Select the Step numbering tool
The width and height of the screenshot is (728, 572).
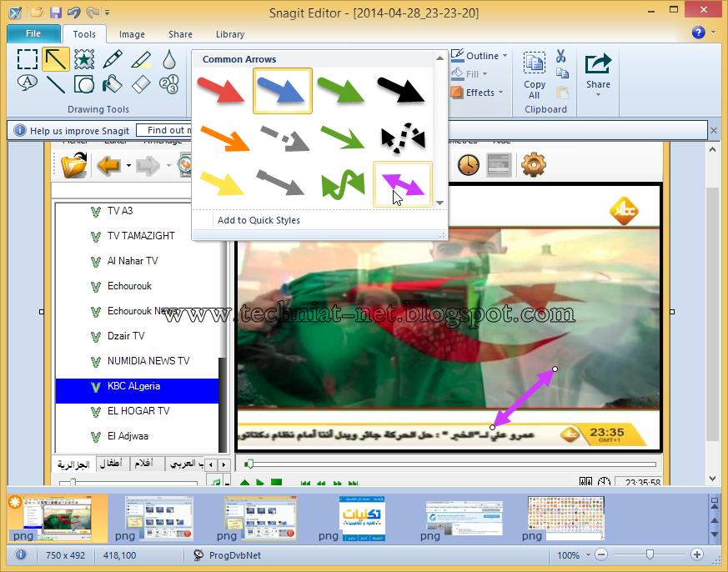click(169, 84)
